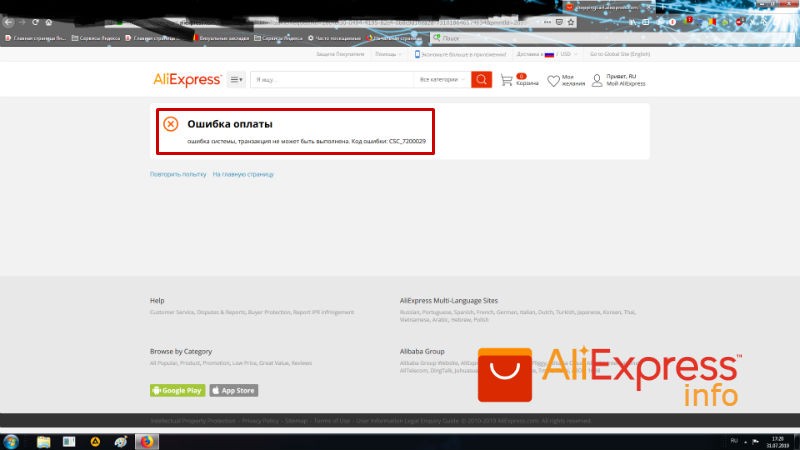
Task: Choose Turkish language site link
Action: [x=565, y=312]
